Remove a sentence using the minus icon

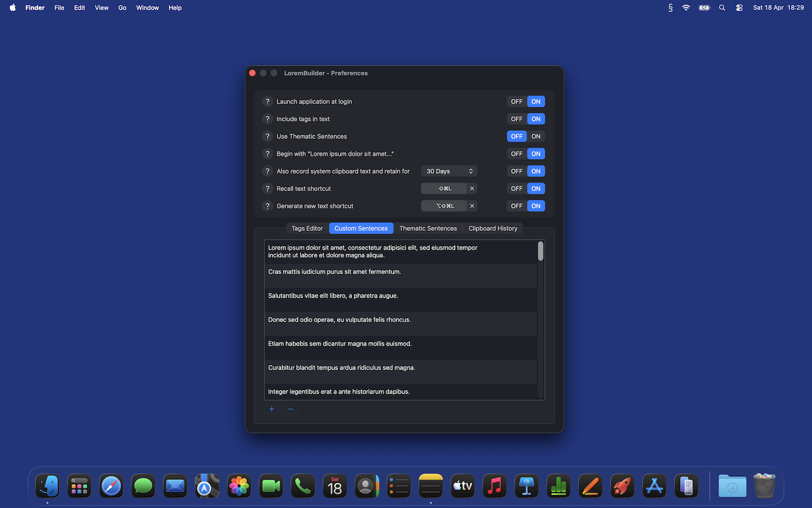pyautogui.click(x=290, y=409)
